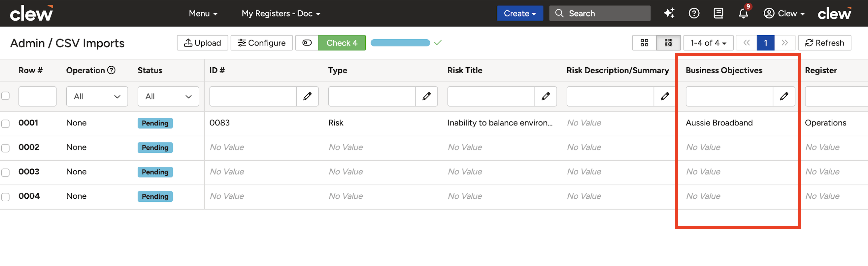Open the Operation filter All dropdown
Image resolution: width=868 pixels, height=266 pixels.
pos(97,96)
